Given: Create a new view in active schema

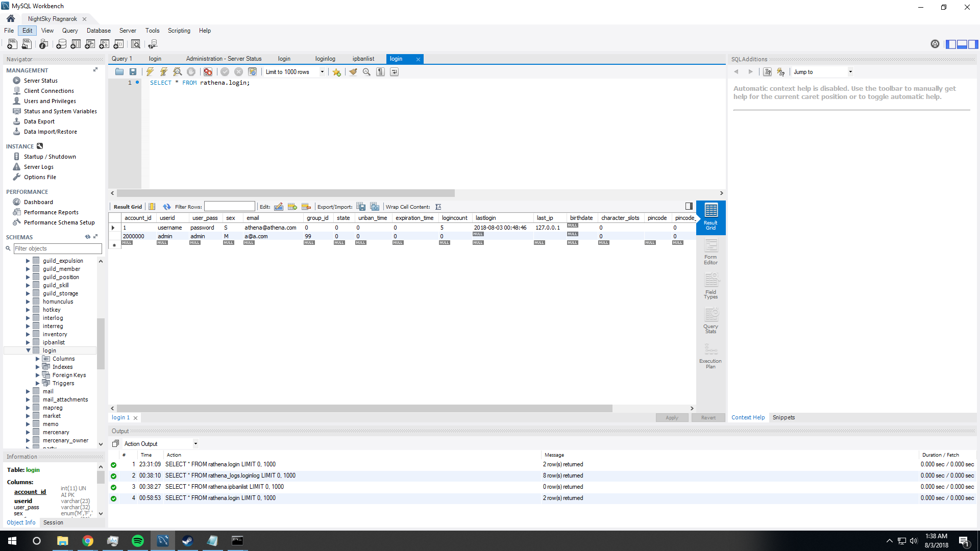Looking at the screenshot, I should [90, 44].
